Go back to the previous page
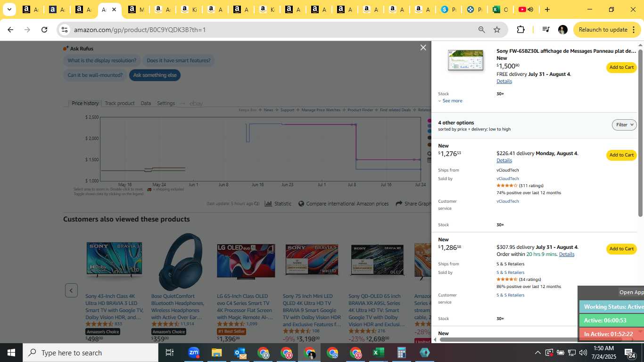The image size is (644, 362). 10,30
